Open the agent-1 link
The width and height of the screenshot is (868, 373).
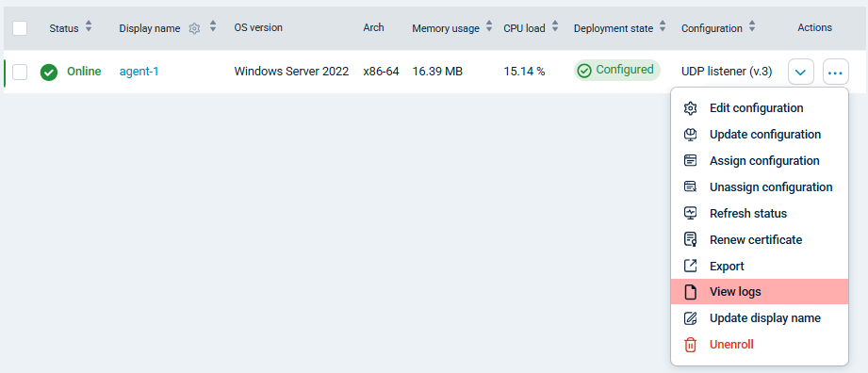point(139,72)
